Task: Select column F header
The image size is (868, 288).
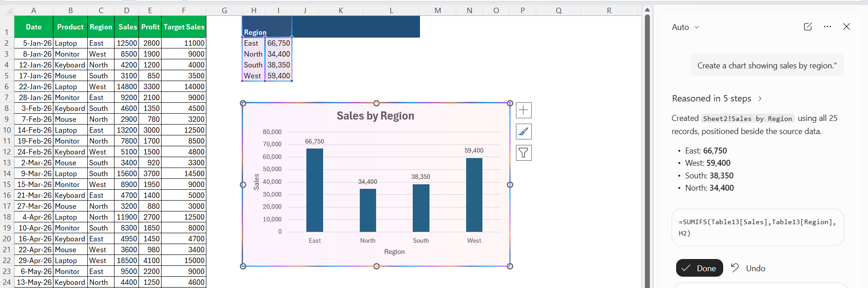Action: click(184, 10)
